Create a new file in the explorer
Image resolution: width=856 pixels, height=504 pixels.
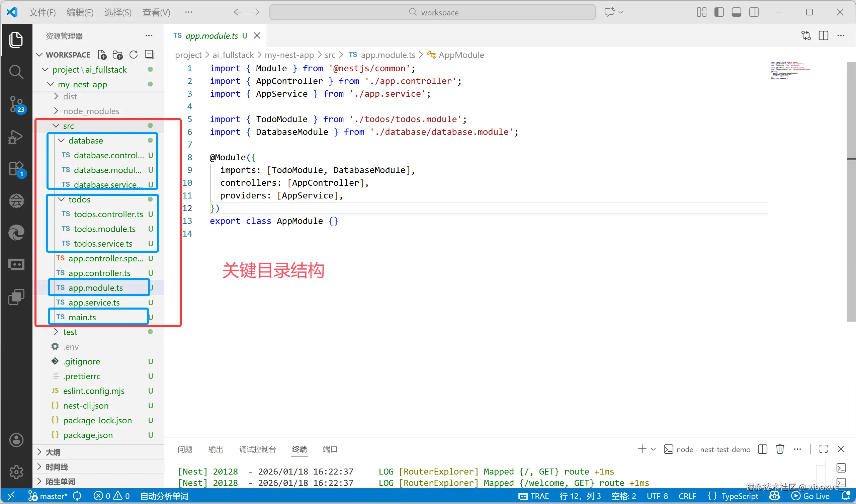[102, 54]
